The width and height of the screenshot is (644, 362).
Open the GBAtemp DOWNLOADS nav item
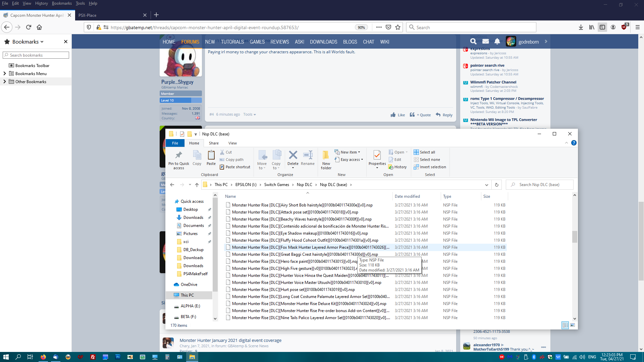323,42
